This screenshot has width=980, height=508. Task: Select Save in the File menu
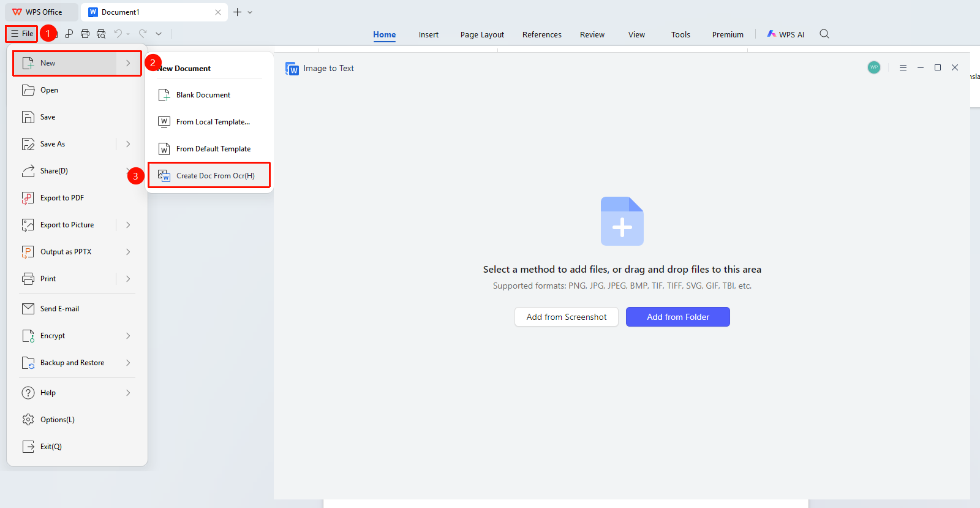[77, 117]
